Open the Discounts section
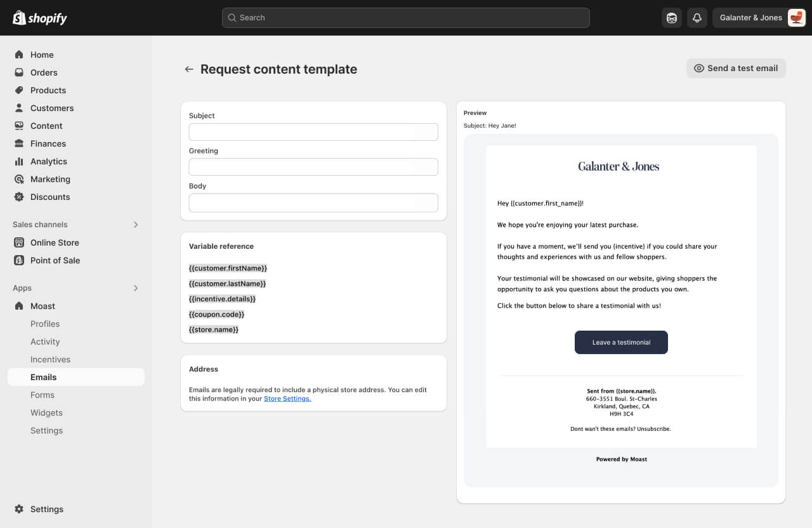 pos(50,197)
